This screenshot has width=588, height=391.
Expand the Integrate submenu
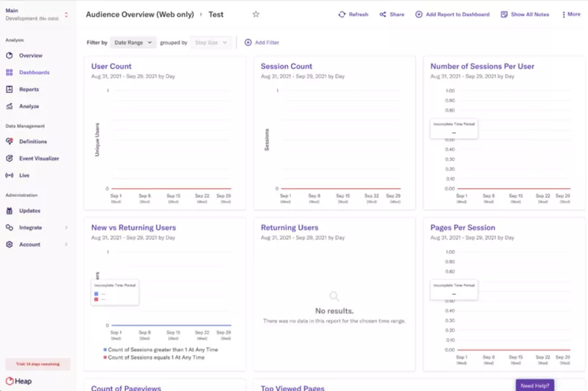[66, 228]
